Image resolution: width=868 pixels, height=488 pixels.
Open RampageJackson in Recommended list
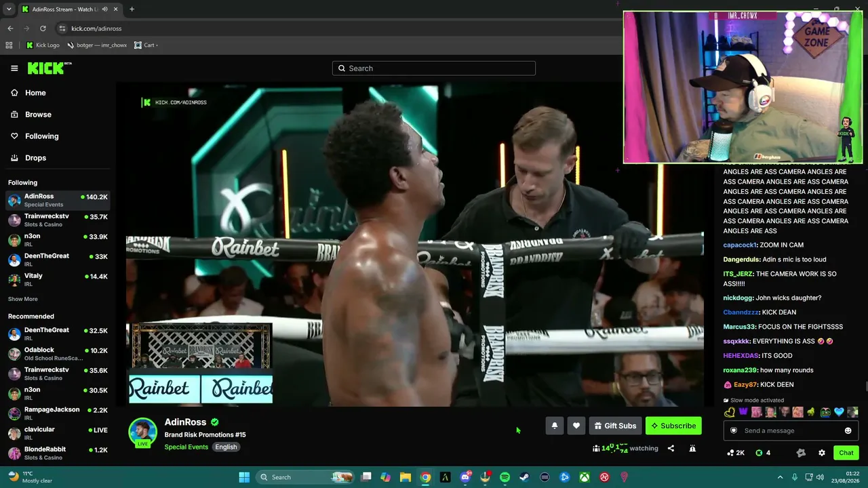point(58,413)
